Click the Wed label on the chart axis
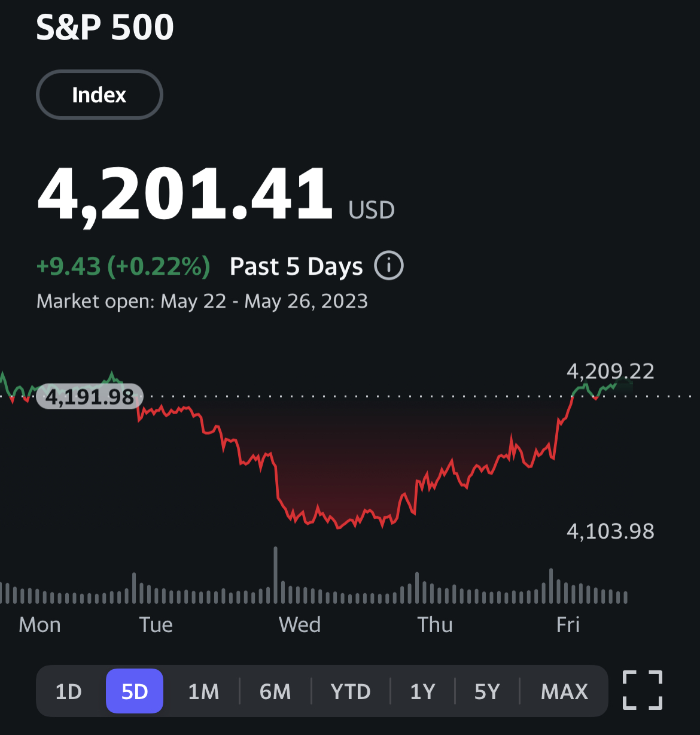This screenshot has width=700, height=735. point(300,624)
